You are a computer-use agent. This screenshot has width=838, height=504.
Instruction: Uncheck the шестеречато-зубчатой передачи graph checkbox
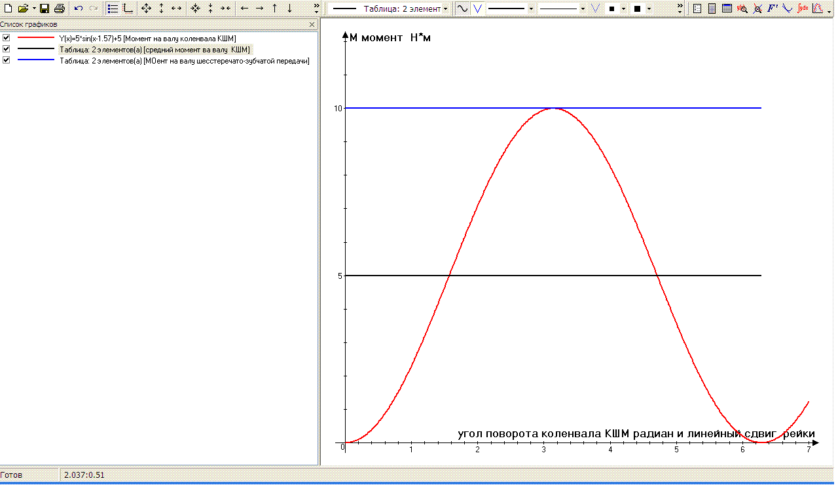[x=7, y=60]
